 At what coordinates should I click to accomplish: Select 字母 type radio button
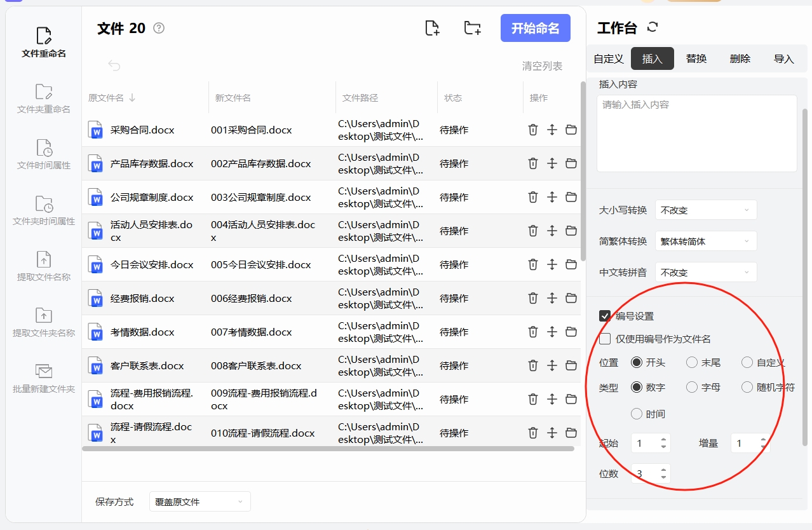tap(692, 387)
